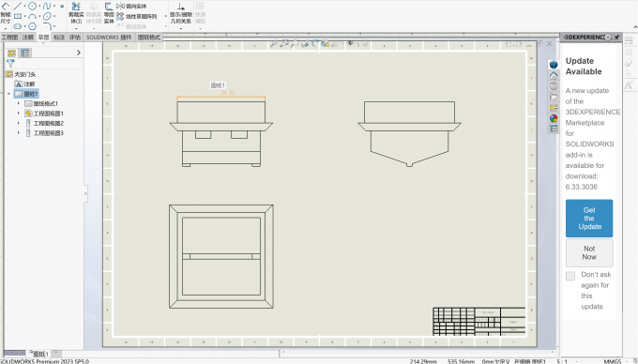
Task: Switch to the SOLIDWORKS 插件 tab
Action: [109, 38]
